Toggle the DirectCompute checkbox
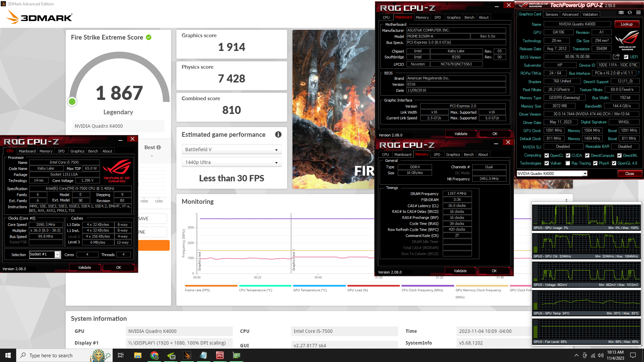Image resolution: width=644 pixels, height=362 pixels. tap(587, 156)
